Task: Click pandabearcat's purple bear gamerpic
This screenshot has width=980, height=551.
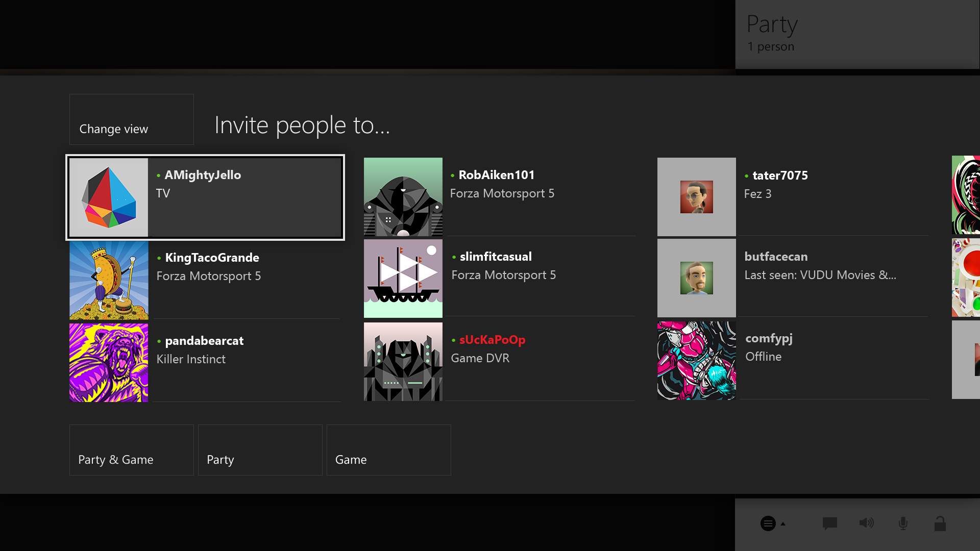Action: [x=108, y=362]
